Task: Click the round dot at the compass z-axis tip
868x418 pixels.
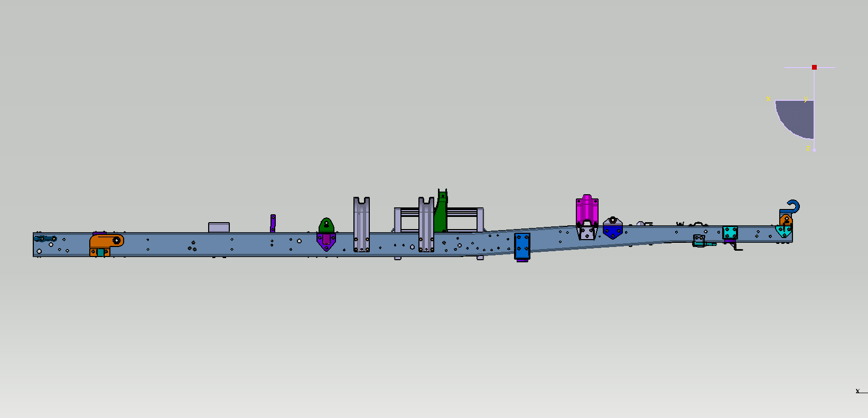Action: 814,150
